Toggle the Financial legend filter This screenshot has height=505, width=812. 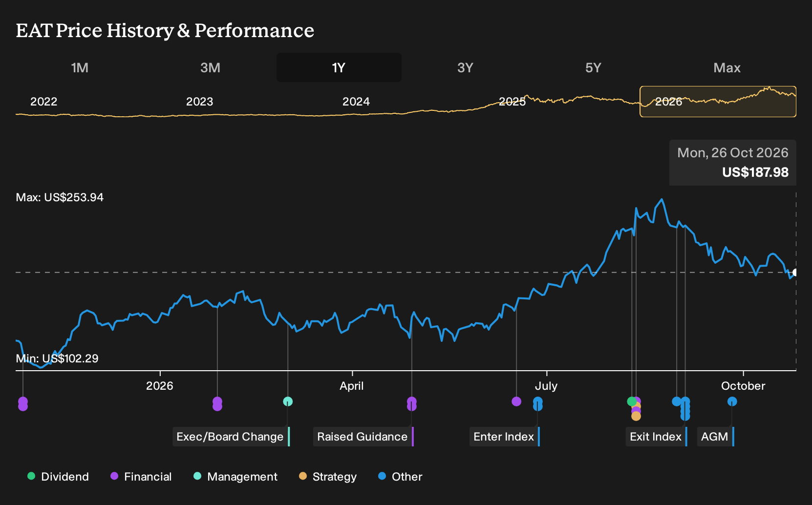pos(141,477)
